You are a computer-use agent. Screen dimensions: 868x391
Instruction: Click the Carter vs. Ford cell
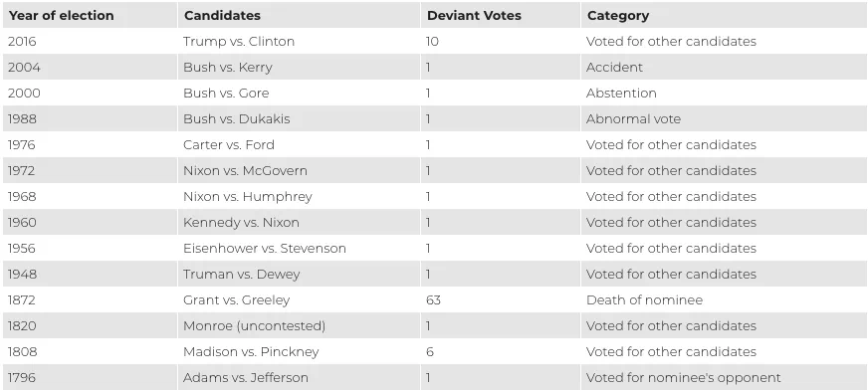[299, 145]
